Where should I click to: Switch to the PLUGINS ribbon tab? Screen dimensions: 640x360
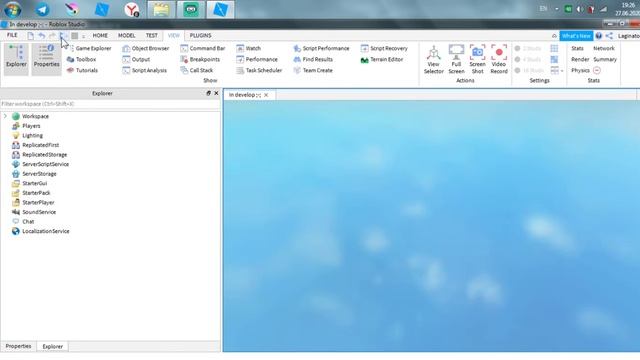point(200,36)
